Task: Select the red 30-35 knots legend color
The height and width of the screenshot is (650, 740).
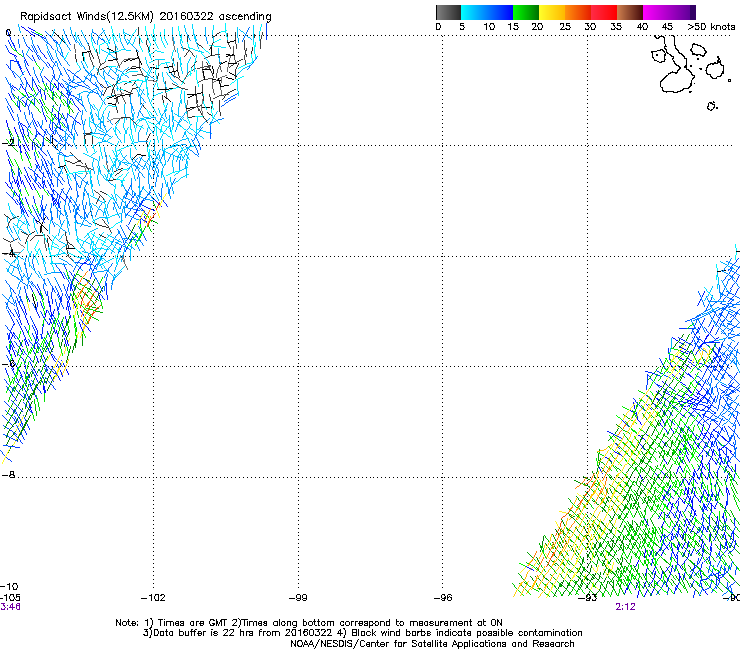Action: coord(604,12)
